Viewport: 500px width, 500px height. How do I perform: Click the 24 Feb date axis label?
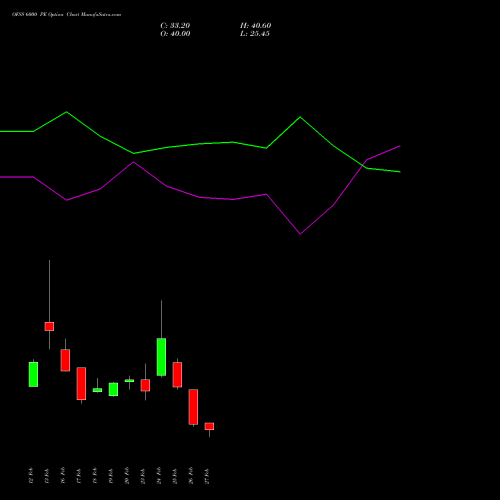(159, 476)
